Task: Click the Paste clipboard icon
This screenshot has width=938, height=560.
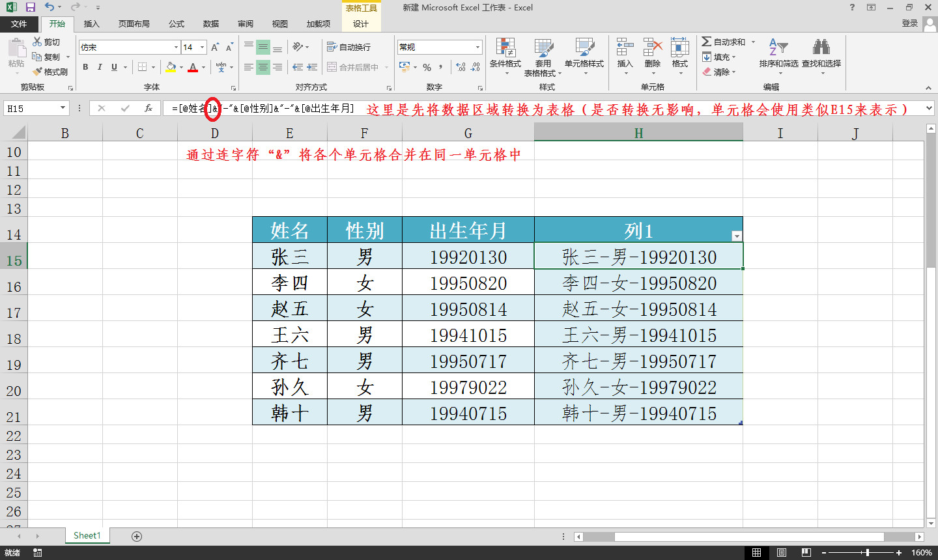Action: pyautogui.click(x=16, y=48)
